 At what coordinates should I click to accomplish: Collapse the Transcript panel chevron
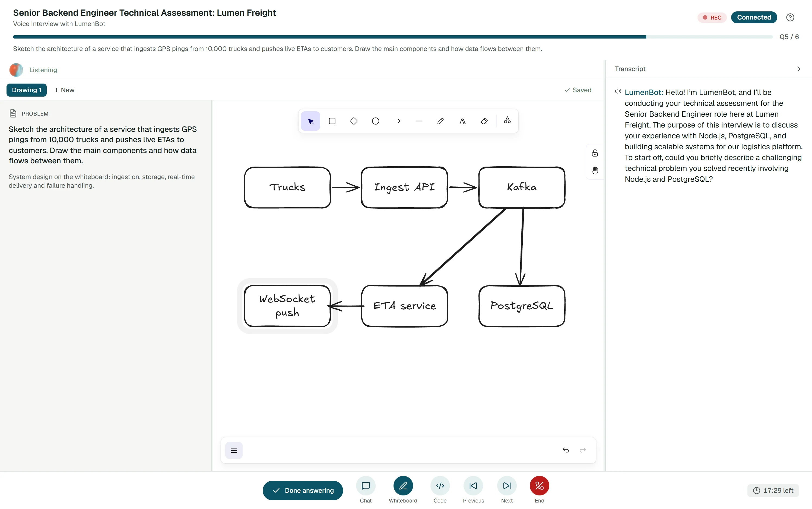(798, 69)
